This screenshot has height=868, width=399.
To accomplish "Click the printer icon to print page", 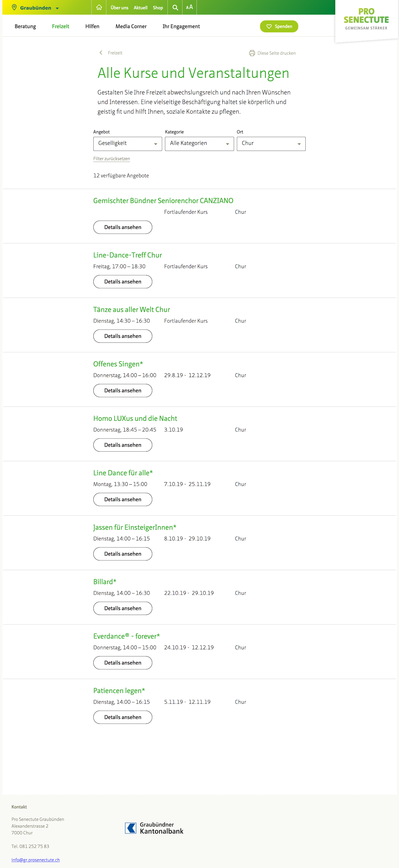I will click(x=252, y=53).
